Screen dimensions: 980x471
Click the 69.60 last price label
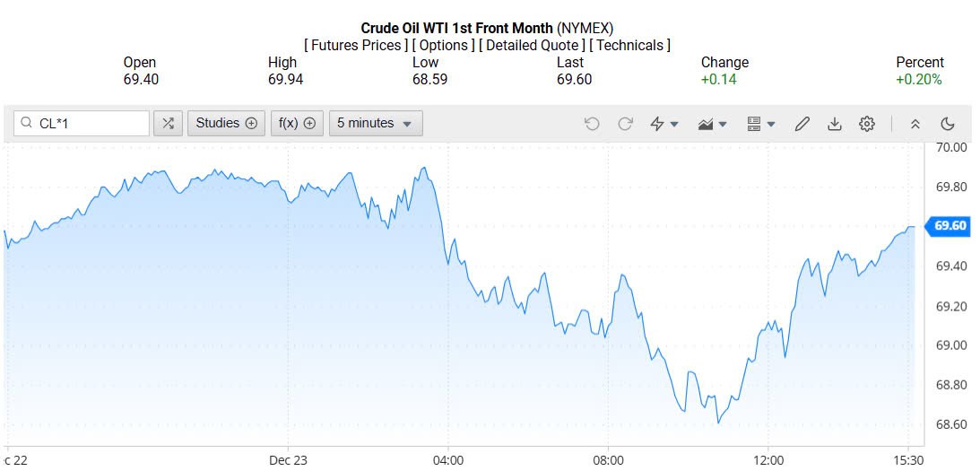coord(950,226)
